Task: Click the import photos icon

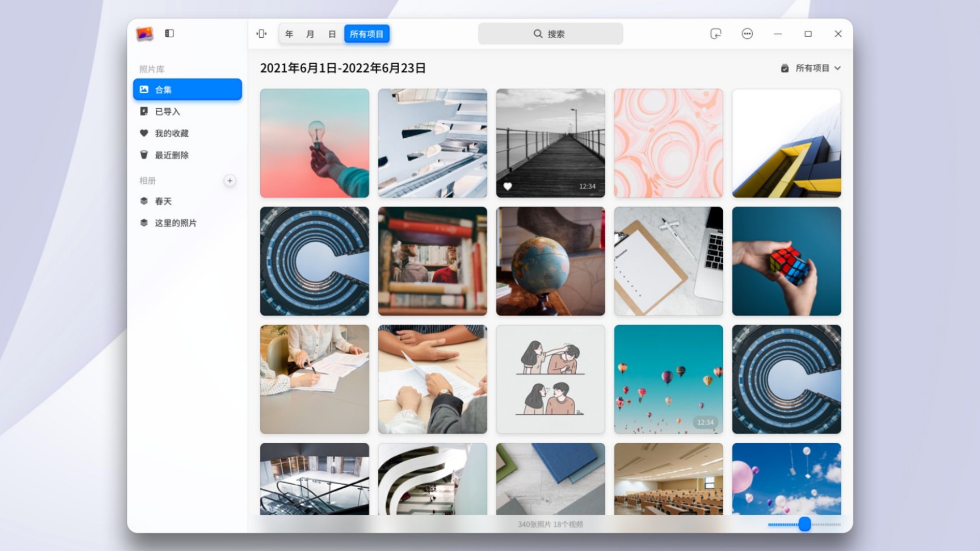Action: click(716, 34)
